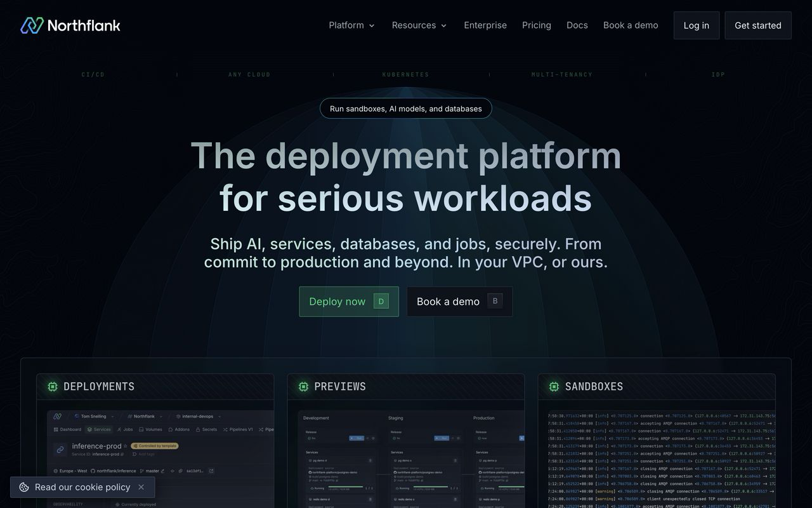
Task: Click the link icon beside inference-prod
Action: pos(60,450)
